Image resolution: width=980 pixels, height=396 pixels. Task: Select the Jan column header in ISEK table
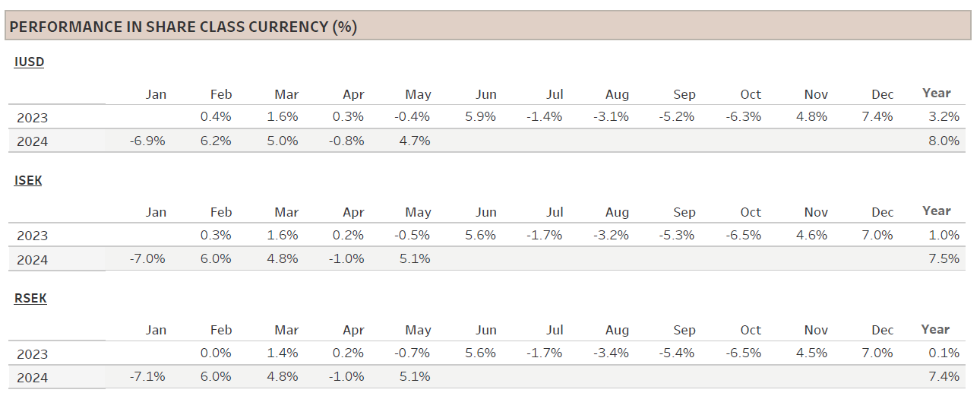tap(156, 212)
